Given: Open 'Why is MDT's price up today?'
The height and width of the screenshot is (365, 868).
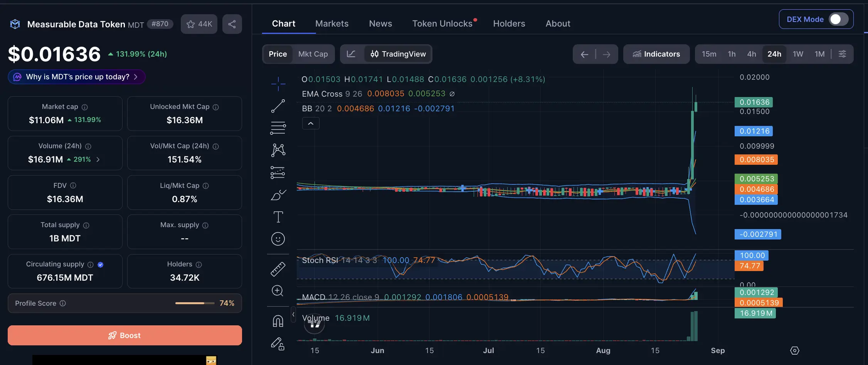Looking at the screenshot, I should pyautogui.click(x=77, y=77).
